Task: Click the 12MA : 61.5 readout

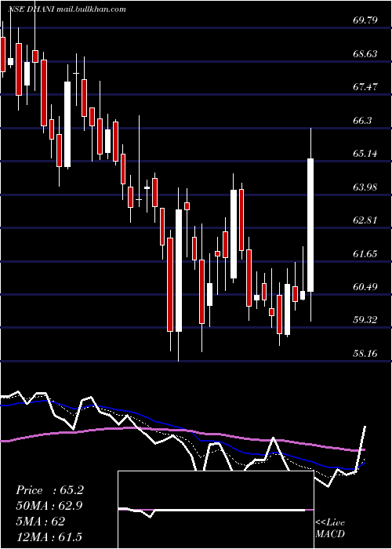Action: 49,536
